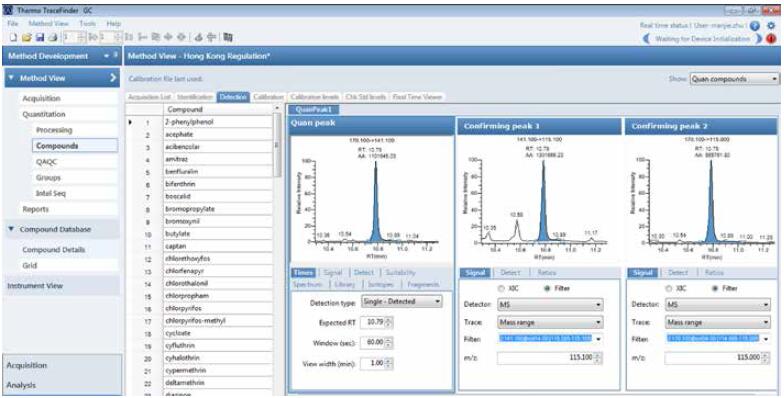Viewport: 784px width, 398px height.
Task: Select chlorpyrifos in the compound list
Action: pos(218,308)
